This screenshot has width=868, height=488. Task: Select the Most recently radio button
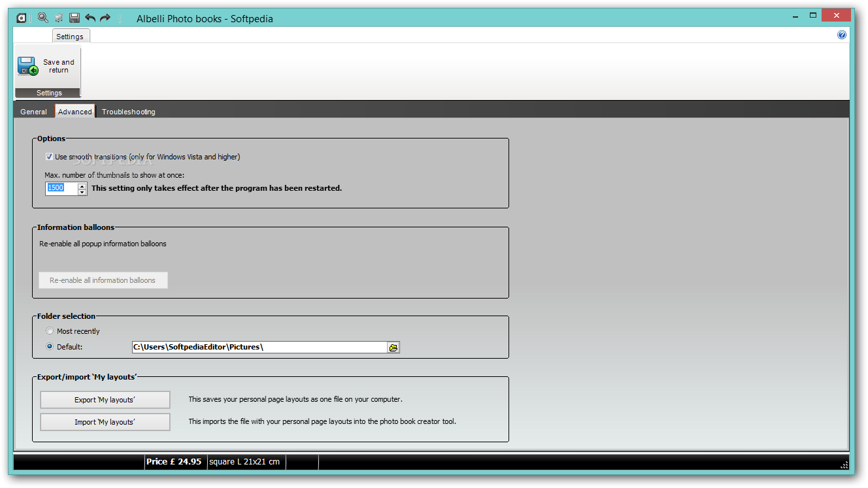[50, 331]
